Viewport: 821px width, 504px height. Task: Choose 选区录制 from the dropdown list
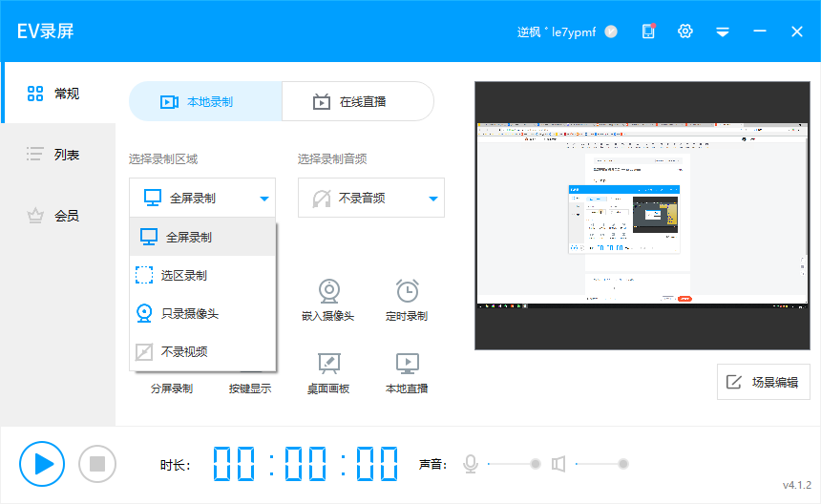[202, 275]
